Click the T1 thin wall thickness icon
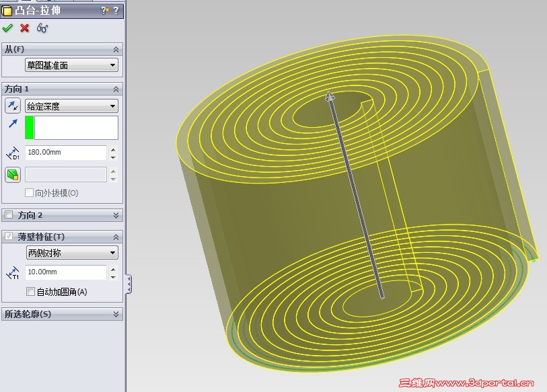 pyautogui.click(x=13, y=273)
